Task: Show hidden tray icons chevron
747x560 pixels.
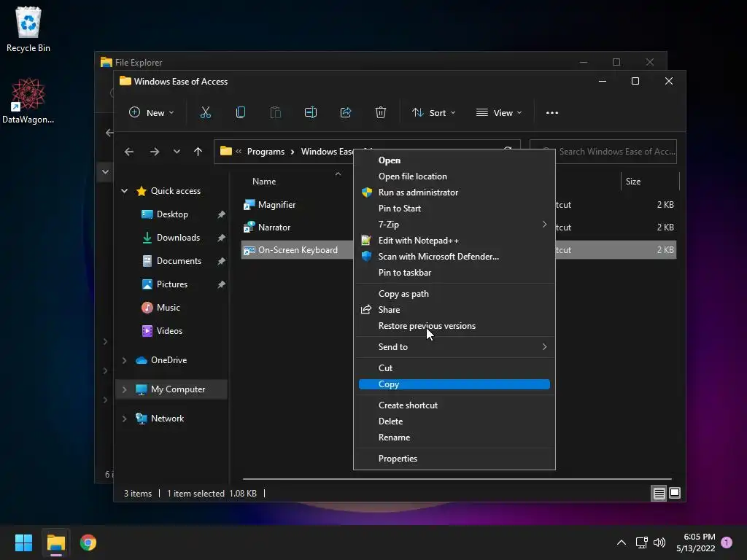Action: coord(622,542)
